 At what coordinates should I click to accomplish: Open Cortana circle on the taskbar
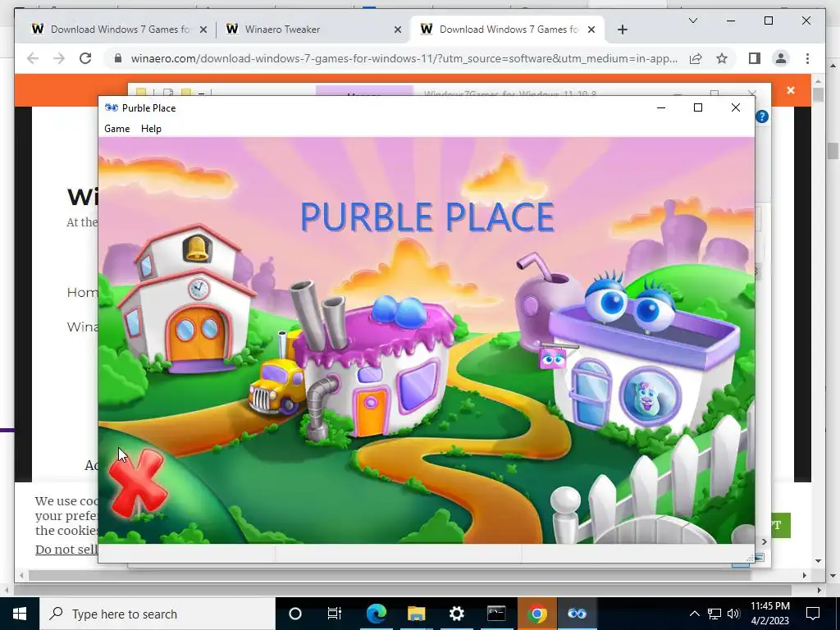[294, 614]
